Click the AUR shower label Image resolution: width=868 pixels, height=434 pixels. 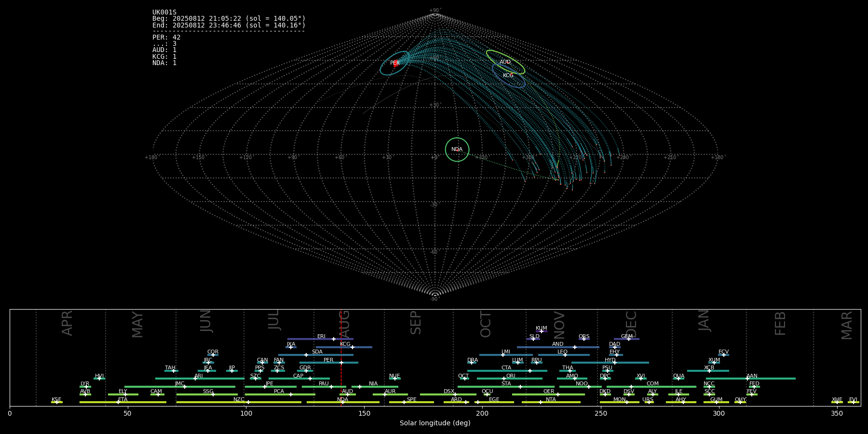[390, 392]
